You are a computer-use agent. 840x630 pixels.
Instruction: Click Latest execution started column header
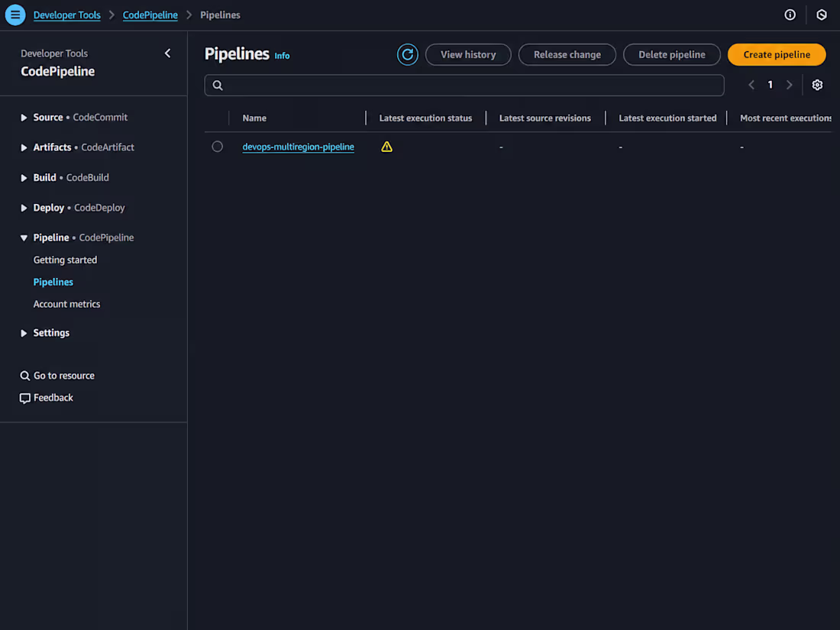pos(667,118)
